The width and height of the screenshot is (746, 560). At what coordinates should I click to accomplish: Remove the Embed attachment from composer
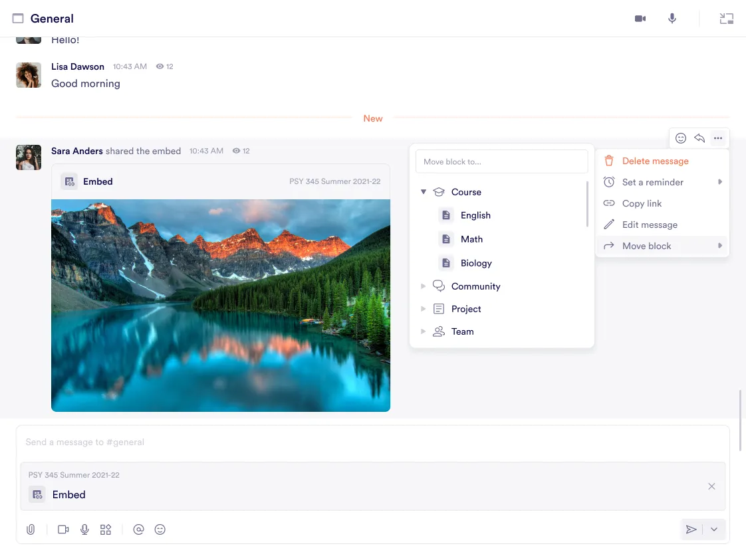click(711, 486)
